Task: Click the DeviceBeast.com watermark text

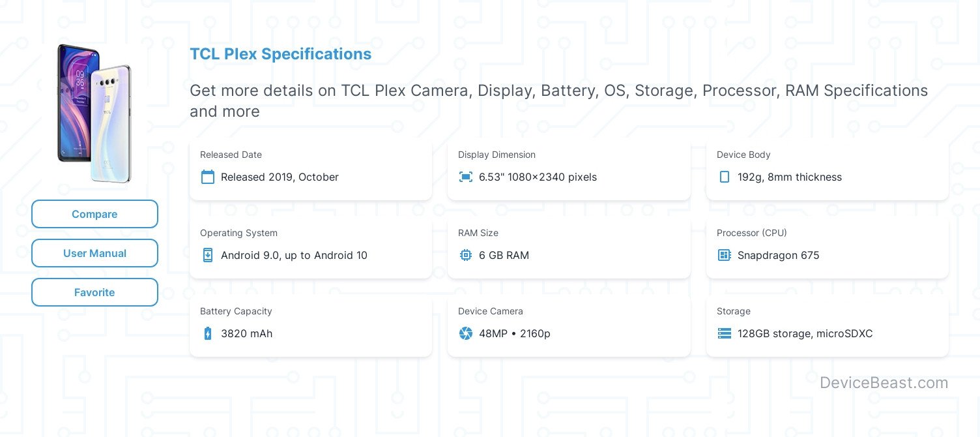Action: (884, 383)
